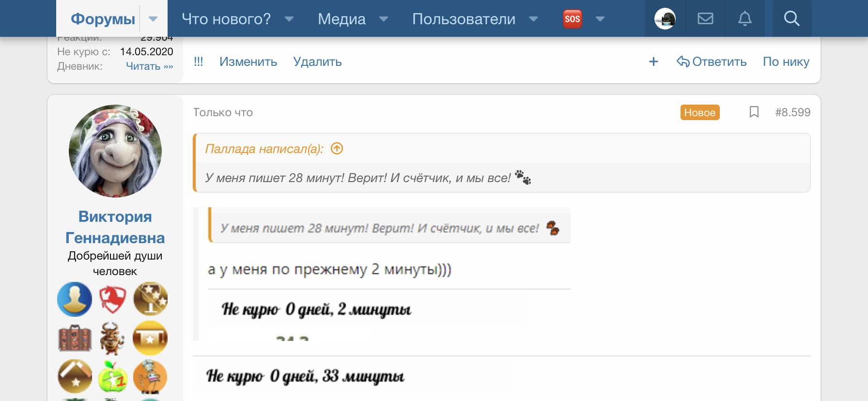
Task: Report post with the !!! link
Action: (x=198, y=62)
